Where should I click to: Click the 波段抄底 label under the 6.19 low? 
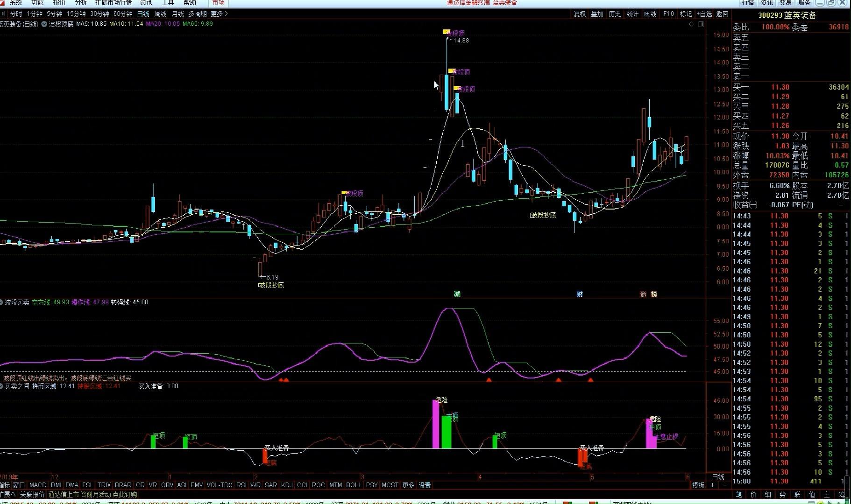[x=271, y=285]
